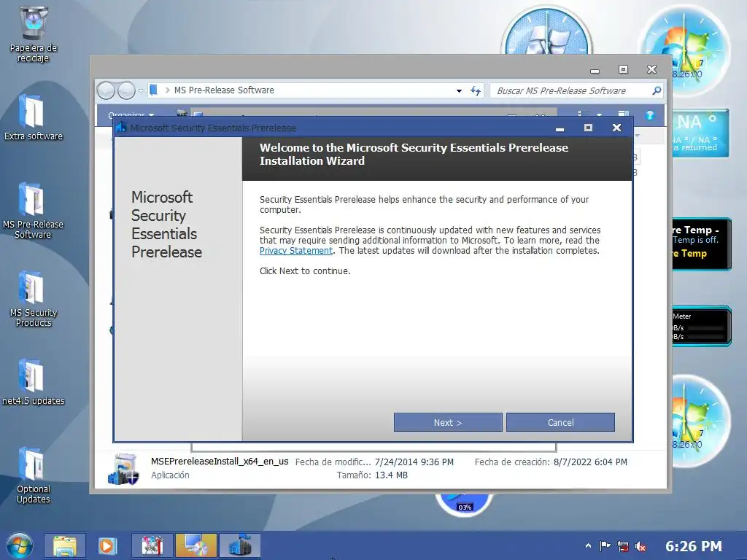
Task: Click the weather NA gadget
Action: 700,133
